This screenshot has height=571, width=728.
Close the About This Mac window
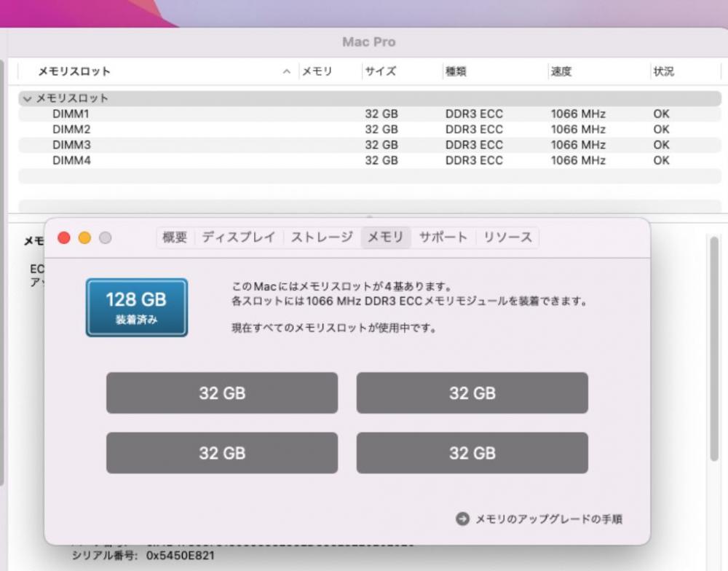(63, 238)
